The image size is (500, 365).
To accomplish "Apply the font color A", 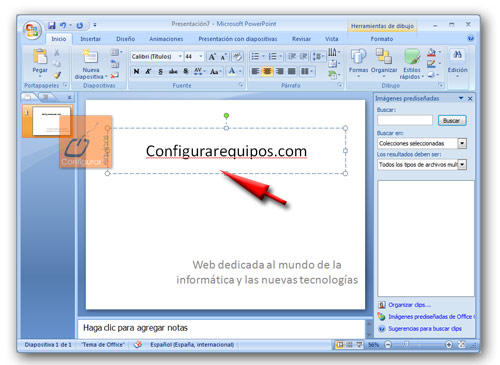I will tap(232, 71).
